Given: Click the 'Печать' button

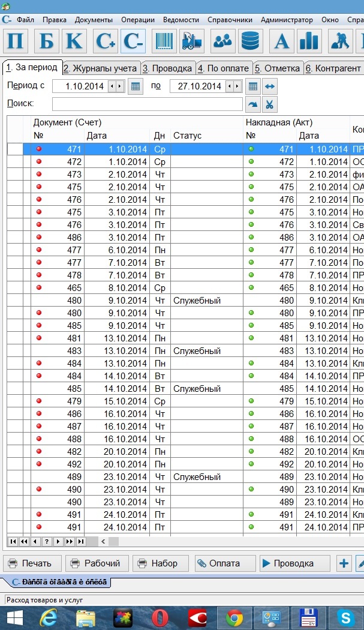Looking at the screenshot, I should pos(32,563).
